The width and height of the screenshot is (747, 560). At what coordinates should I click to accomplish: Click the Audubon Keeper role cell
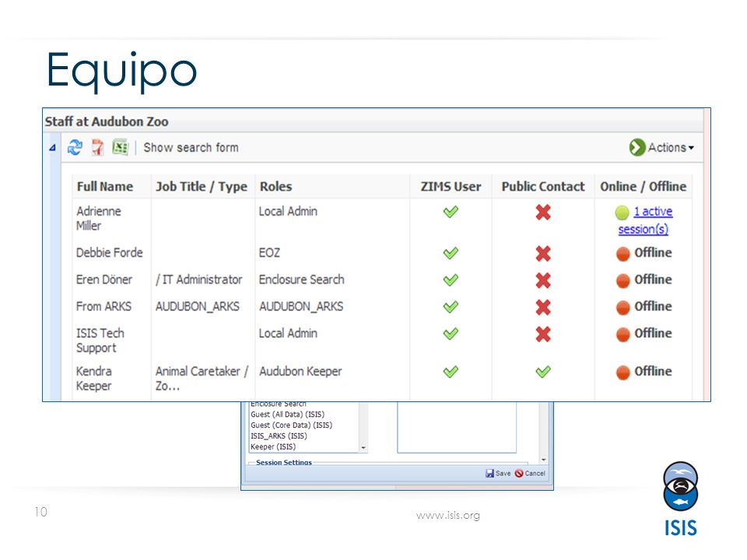pos(300,372)
